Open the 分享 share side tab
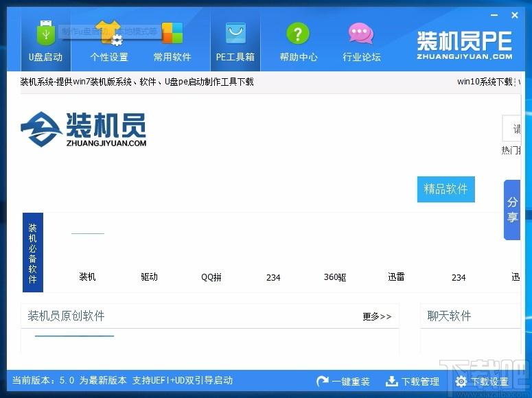Image resolution: width=532 pixels, height=398 pixels. 512,210
